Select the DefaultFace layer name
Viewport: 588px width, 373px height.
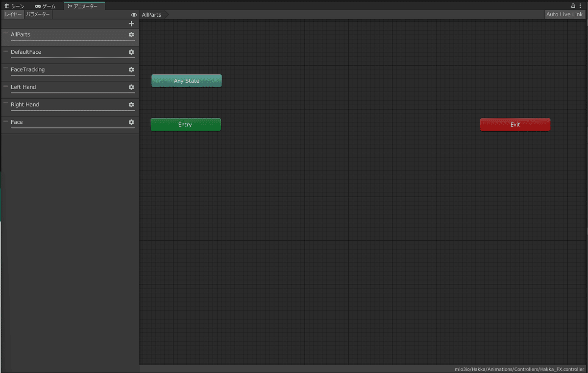[26, 52]
